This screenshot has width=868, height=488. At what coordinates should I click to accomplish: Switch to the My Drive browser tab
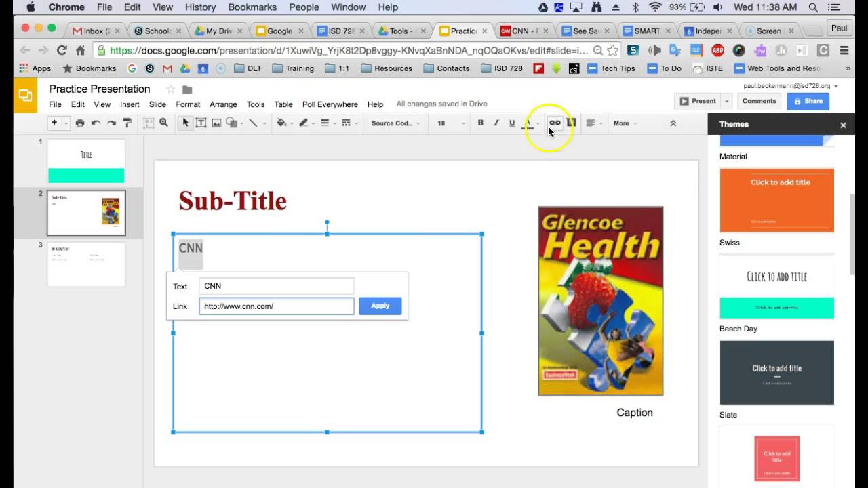[x=219, y=30]
